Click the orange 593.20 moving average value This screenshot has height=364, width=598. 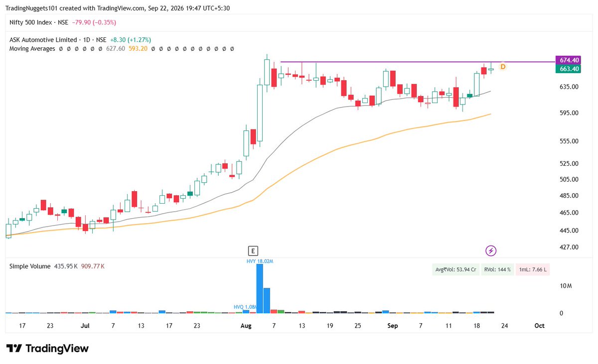click(137, 49)
